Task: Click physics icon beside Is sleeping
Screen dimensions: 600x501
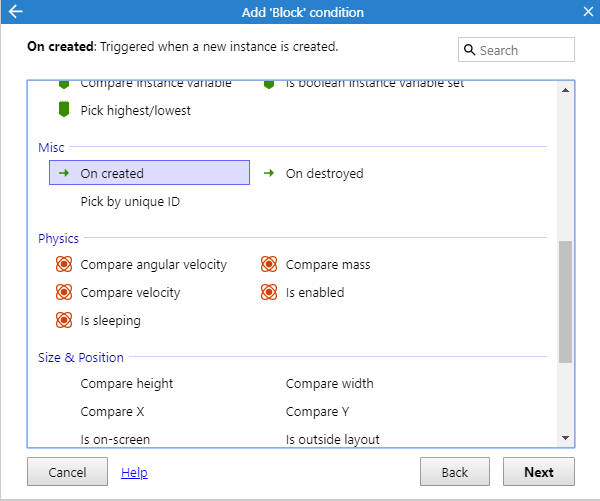Action: click(x=64, y=321)
